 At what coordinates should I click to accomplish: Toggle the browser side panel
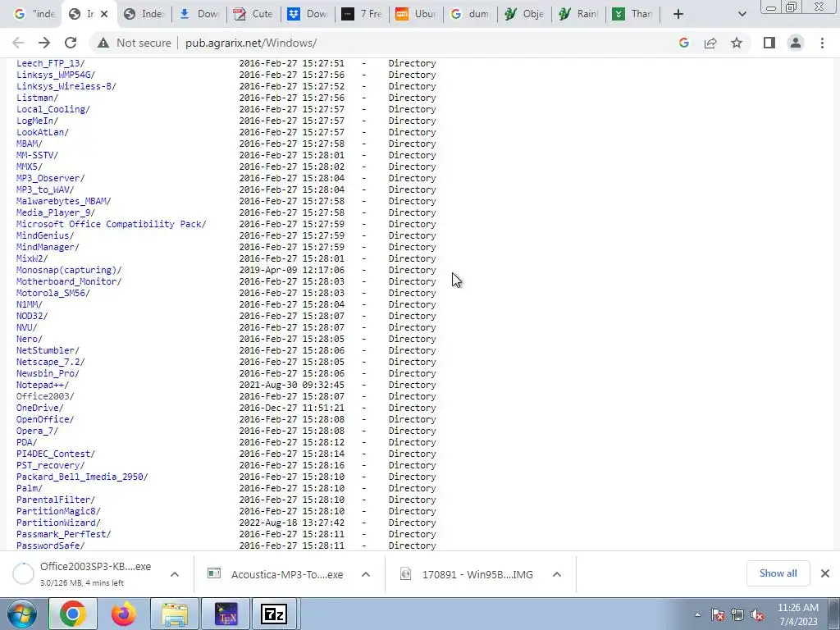tap(769, 43)
